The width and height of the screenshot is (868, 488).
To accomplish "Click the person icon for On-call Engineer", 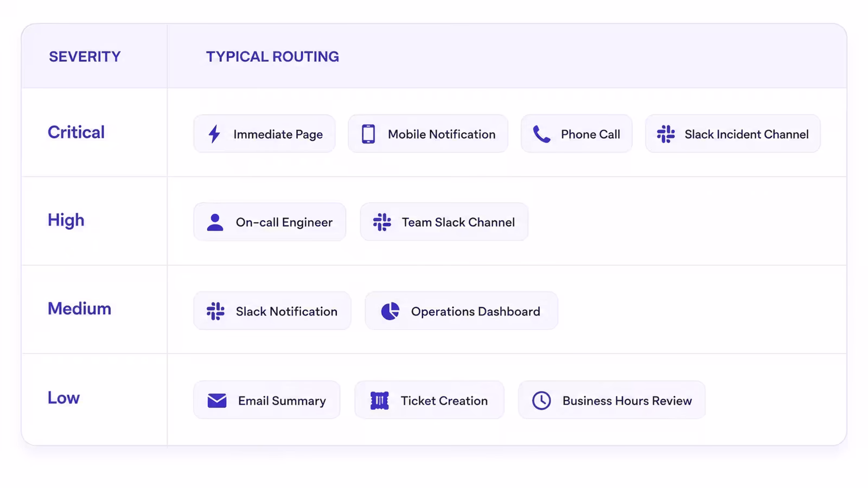I will click(x=215, y=222).
